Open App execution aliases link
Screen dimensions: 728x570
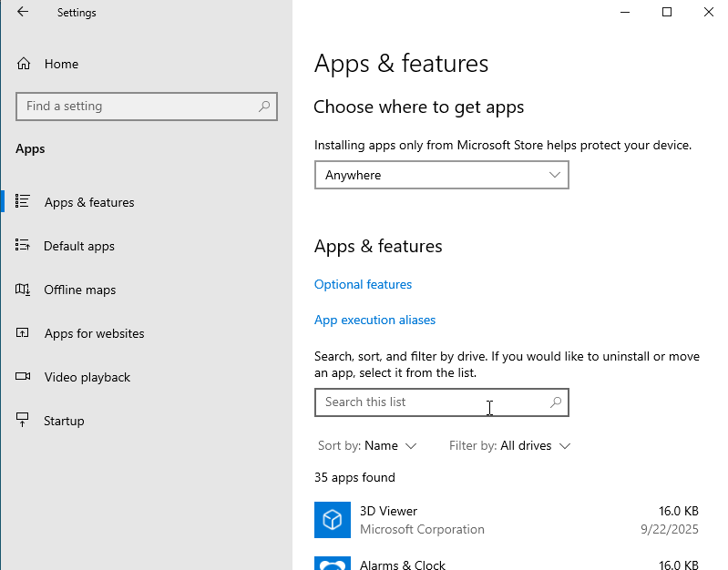(x=374, y=321)
